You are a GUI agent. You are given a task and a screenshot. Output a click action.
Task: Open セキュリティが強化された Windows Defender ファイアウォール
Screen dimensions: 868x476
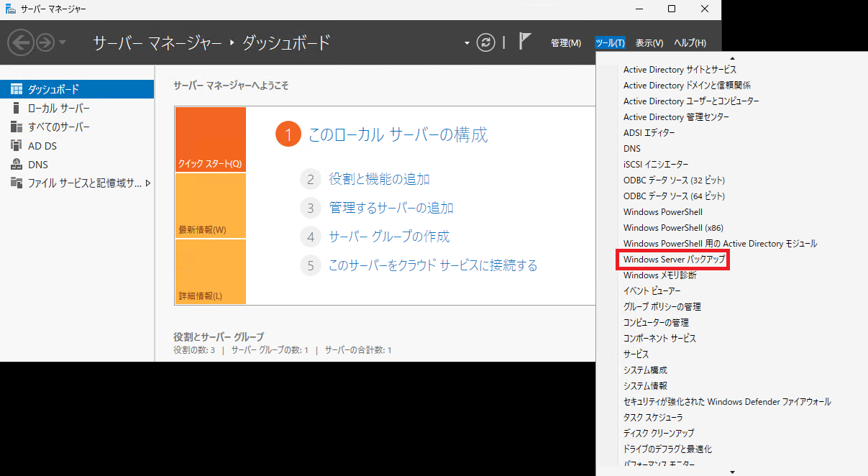click(727, 402)
